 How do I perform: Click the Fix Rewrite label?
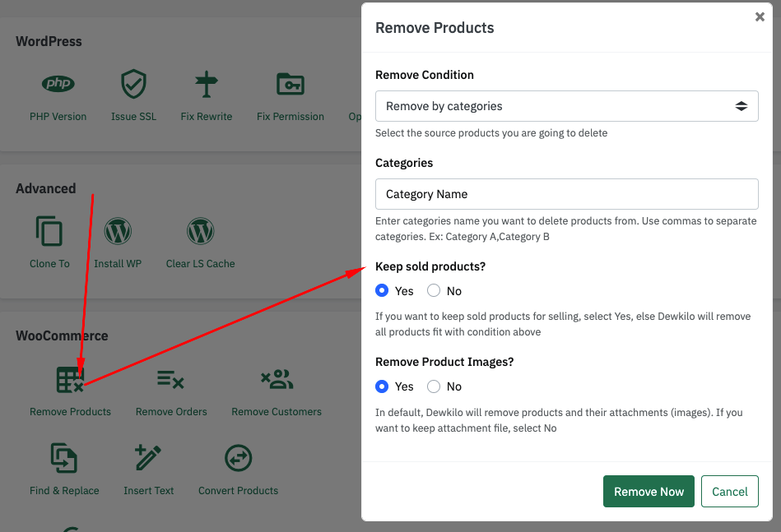(207, 117)
